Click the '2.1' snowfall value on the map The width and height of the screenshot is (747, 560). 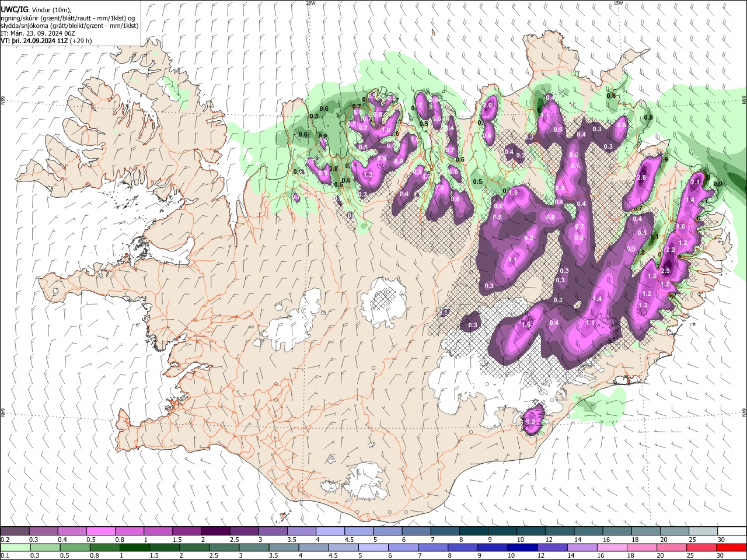click(x=694, y=183)
